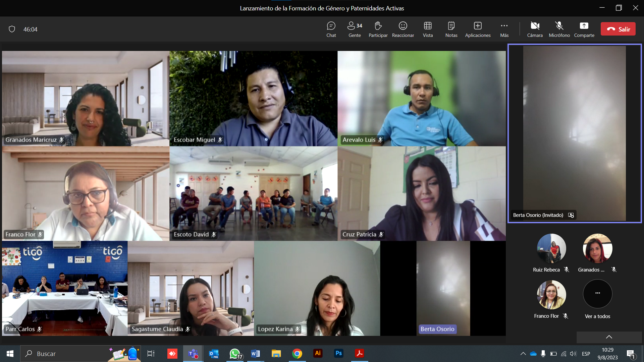This screenshot has height=362, width=644.
Task: Open WhatsApp from the taskbar
Action: pos(235,354)
